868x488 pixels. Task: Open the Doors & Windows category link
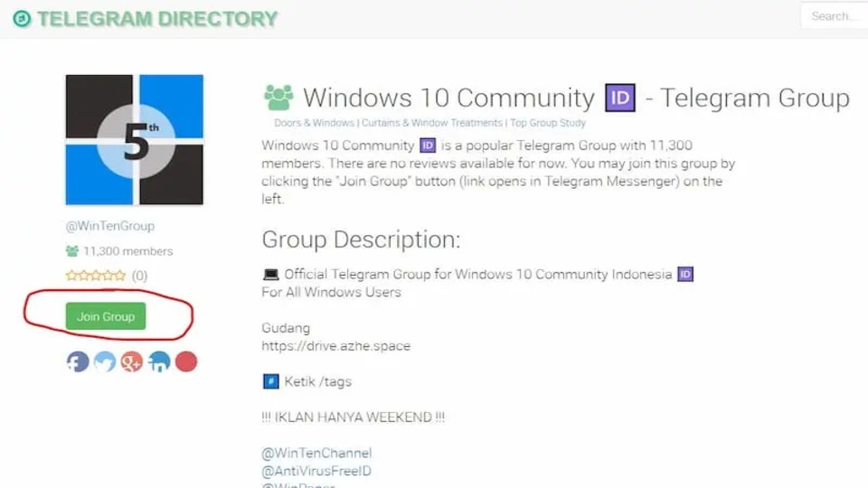coord(314,123)
